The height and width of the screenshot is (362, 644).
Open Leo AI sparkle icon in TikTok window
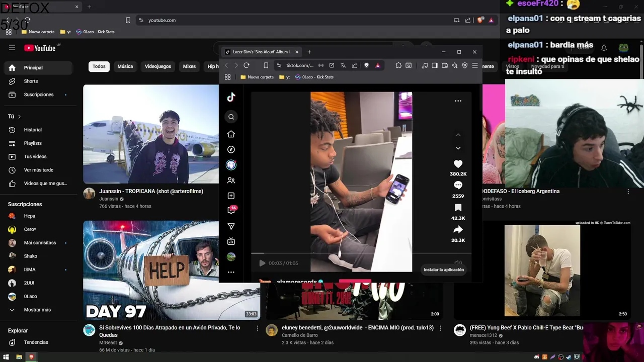[455, 65]
